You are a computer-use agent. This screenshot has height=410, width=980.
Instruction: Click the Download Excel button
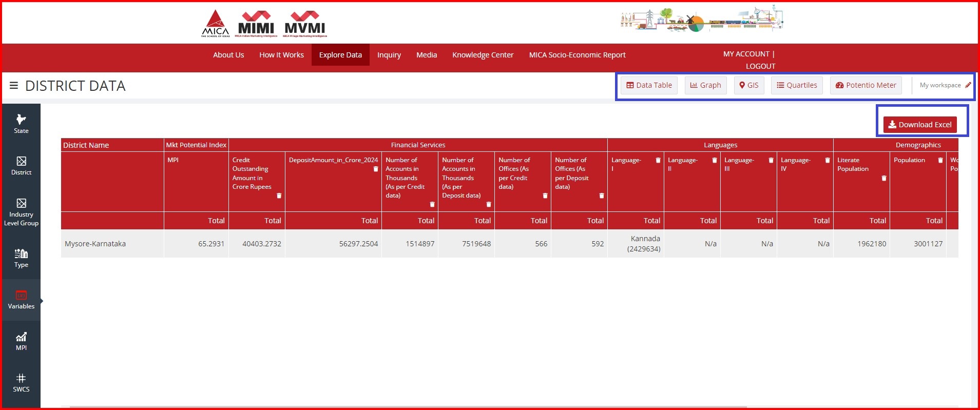tap(919, 125)
